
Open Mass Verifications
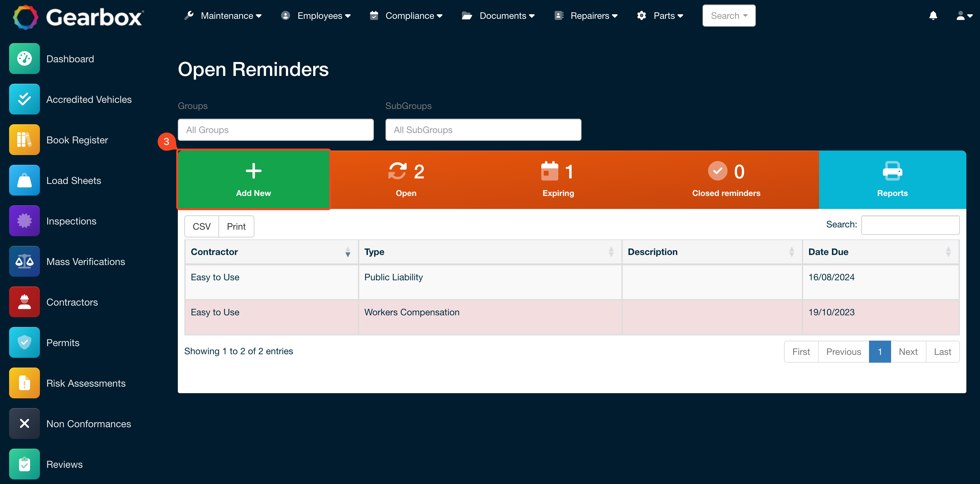[86, 261]
